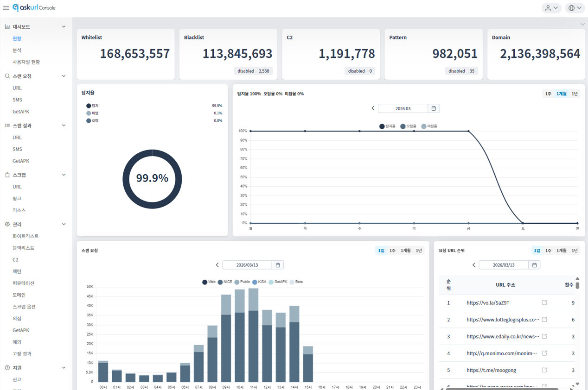Go to previous month arrow beside 2026 03
588x390 pixels.
(x=373, y=108)
